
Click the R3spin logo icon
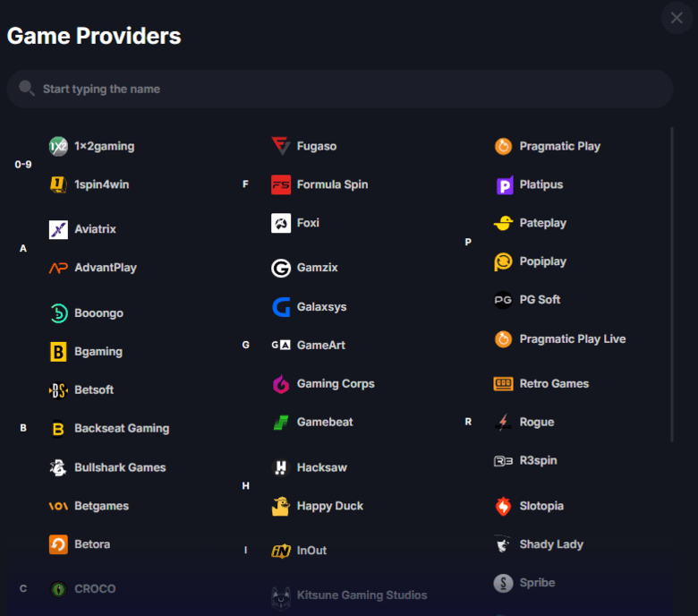[x=504, y=461]
